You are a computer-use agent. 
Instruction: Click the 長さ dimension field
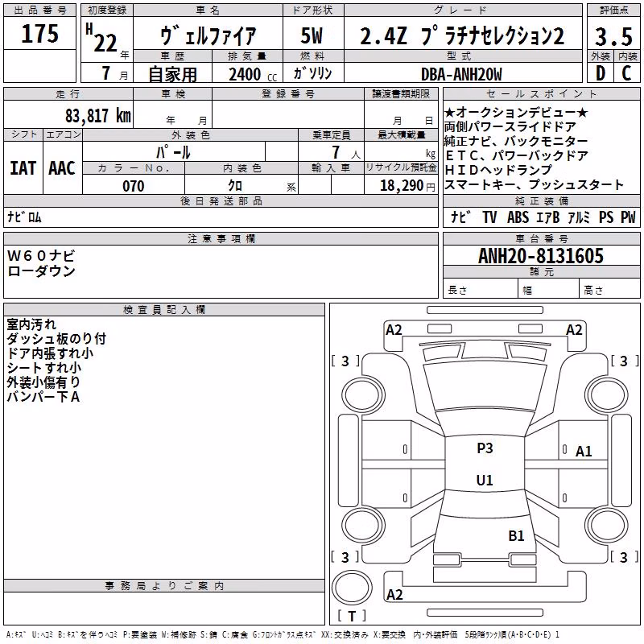tap(480, 290)
